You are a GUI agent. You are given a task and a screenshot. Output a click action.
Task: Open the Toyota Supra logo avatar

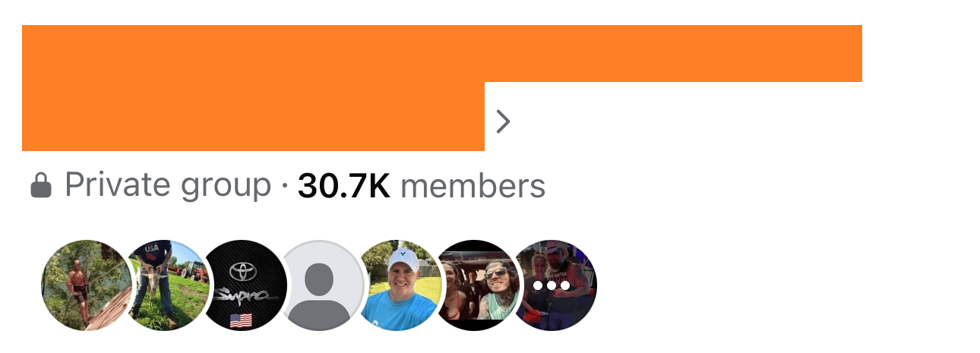pos(245,285)
